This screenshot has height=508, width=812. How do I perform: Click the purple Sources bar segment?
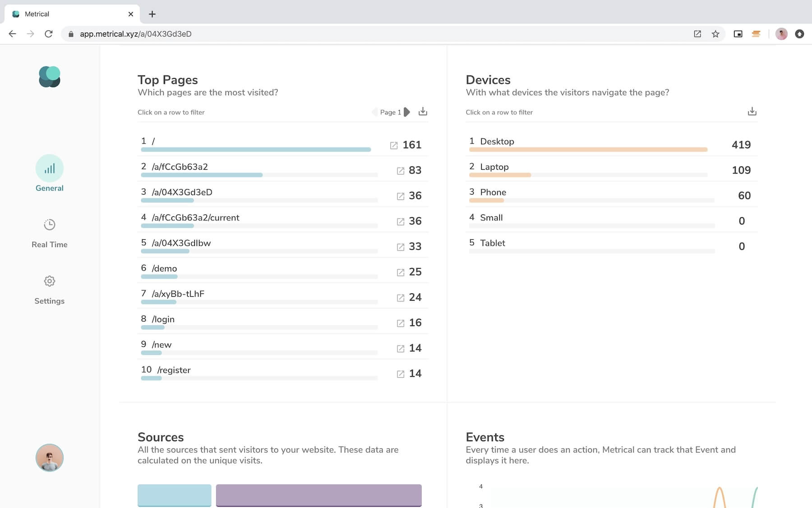click(x=318, y=495)
